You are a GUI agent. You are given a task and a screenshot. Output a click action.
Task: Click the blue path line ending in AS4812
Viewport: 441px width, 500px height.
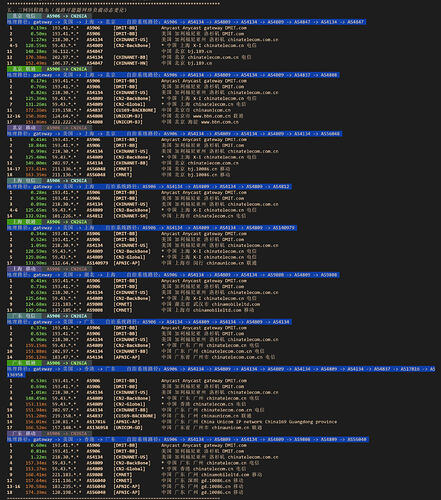(149, 187)
